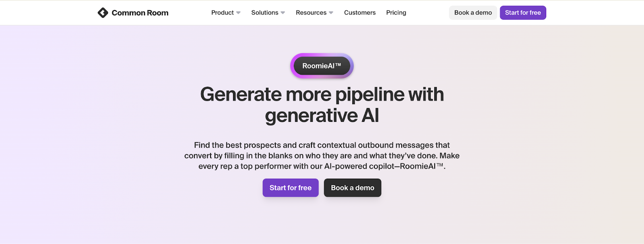Click the purple Start for free hero button

coord(290,188)
